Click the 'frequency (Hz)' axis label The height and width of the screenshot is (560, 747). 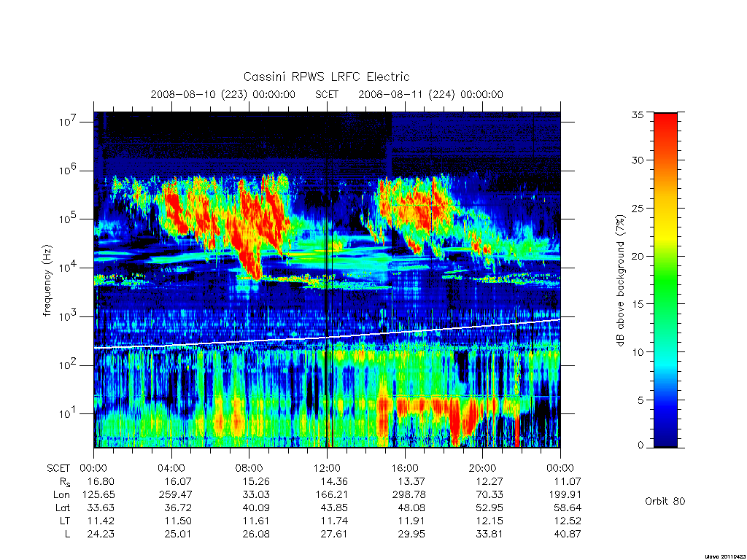[47, 281]
